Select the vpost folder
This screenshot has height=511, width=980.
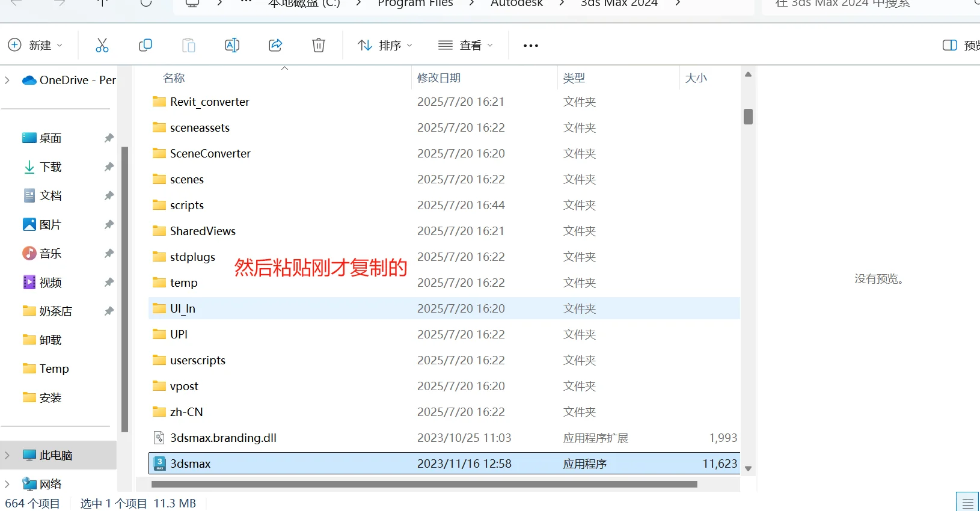444,386
